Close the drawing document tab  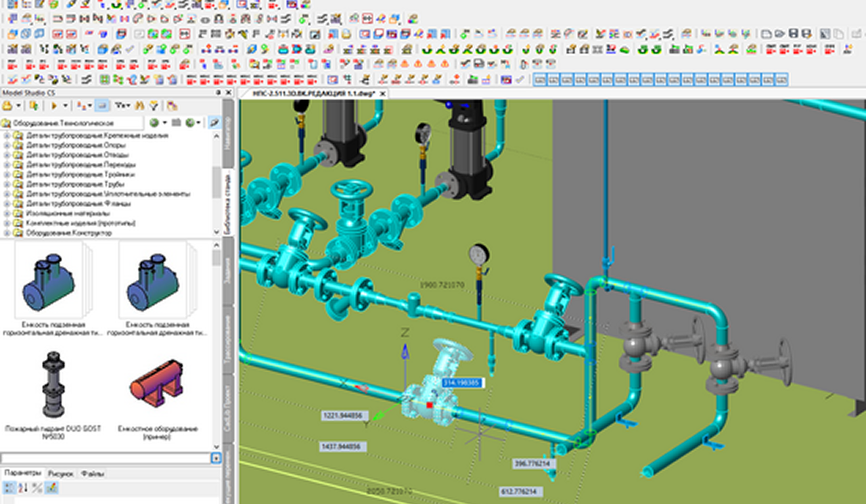point(384,93)
